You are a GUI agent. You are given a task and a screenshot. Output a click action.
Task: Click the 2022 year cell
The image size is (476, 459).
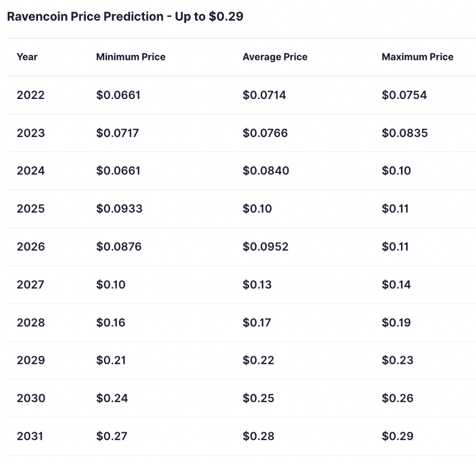pos(30,95)
